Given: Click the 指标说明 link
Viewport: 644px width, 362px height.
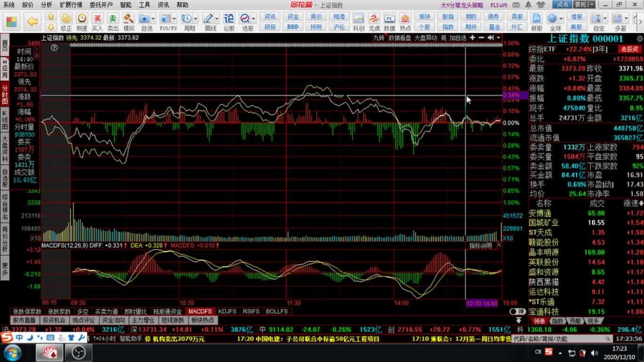Looking at the screenshot, I should click(x=480, y=246).
